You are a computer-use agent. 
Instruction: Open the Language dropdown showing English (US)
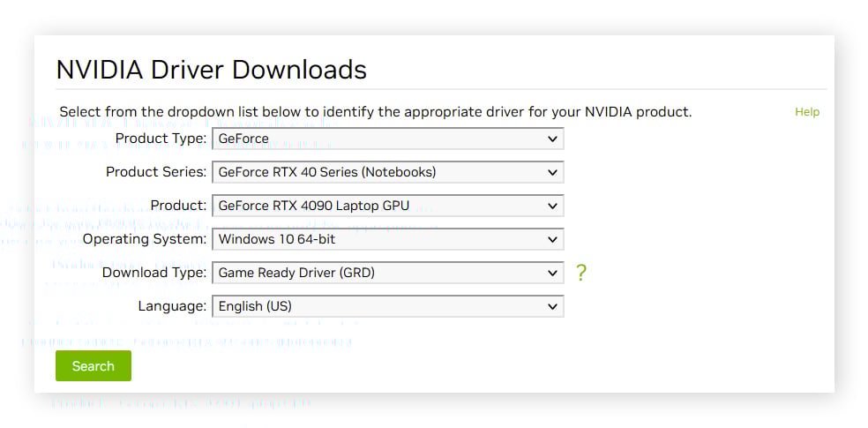[x=387, y=306]
